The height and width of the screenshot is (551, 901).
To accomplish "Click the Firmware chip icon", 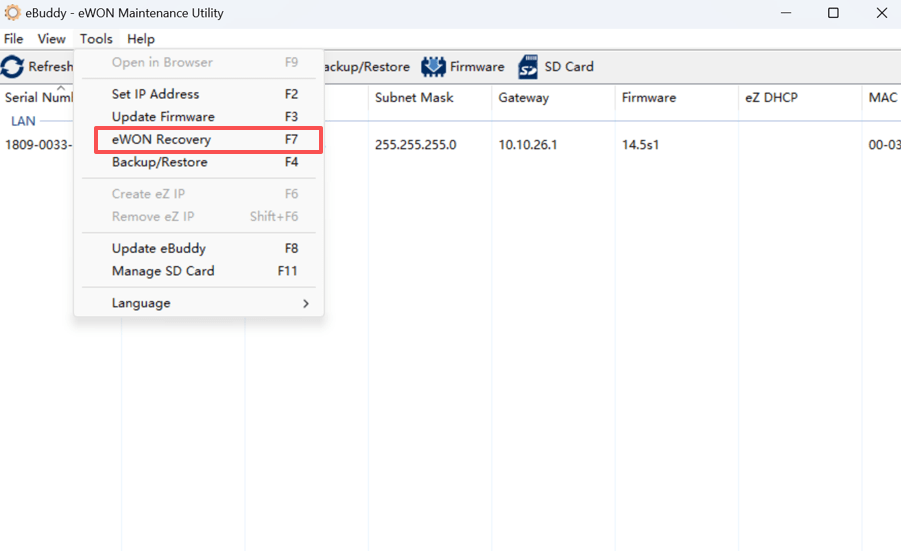I will [433, 67].
